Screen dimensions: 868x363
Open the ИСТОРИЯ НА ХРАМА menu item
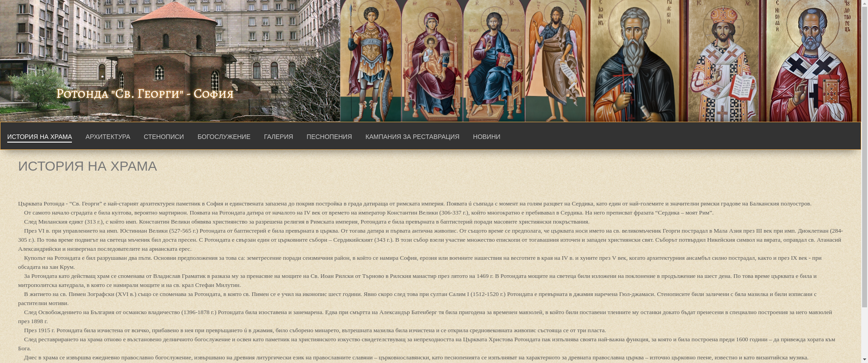pos(39,137)
